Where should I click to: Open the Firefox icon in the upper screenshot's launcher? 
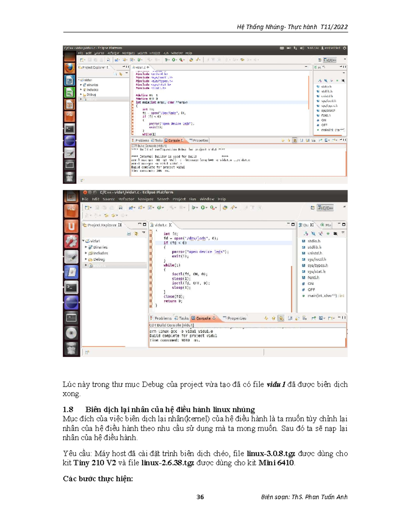coord(70,68)
